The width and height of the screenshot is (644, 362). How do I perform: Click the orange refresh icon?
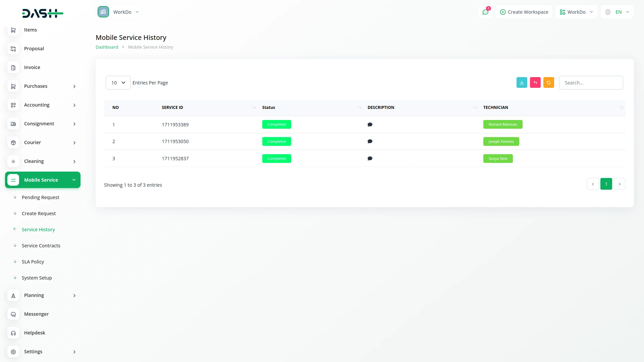[548, 82]
